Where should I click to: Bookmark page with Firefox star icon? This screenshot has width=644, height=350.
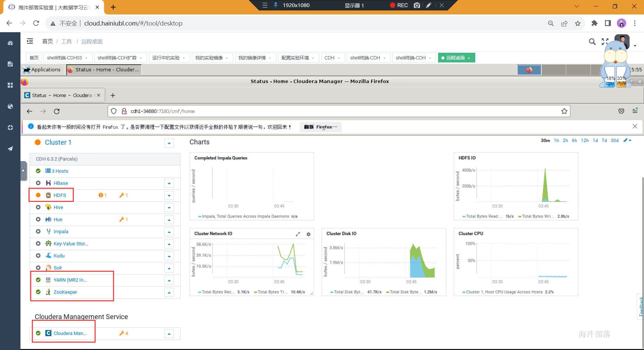[x=564, y=111]
